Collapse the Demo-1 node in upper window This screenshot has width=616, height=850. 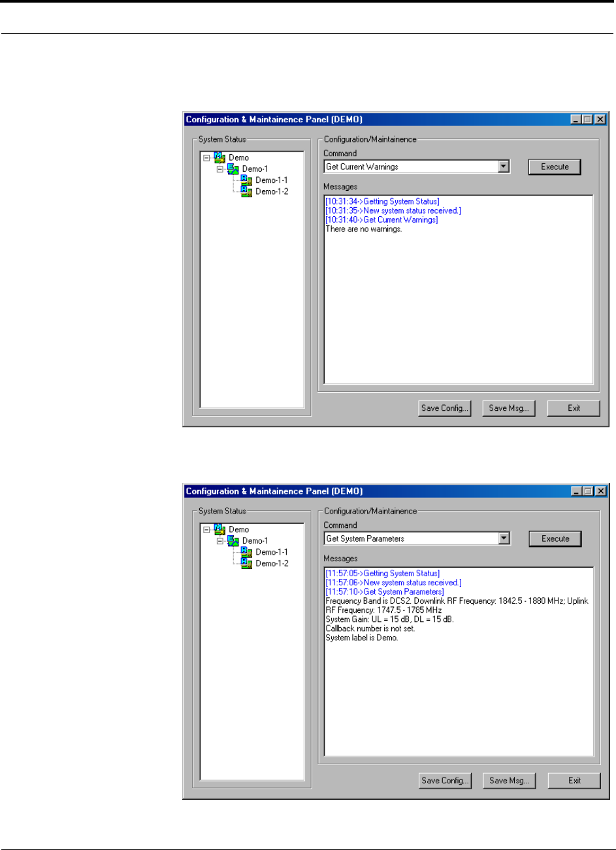[x=220, y=169]
